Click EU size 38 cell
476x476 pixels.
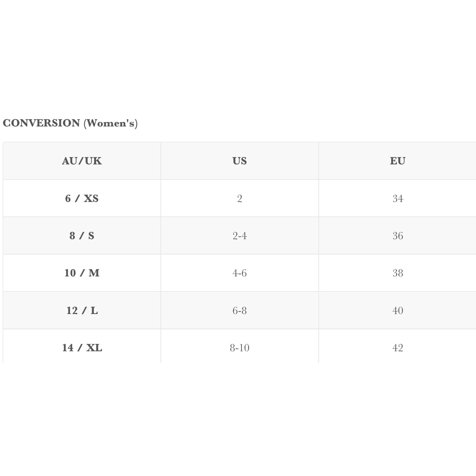click(397, 273)
